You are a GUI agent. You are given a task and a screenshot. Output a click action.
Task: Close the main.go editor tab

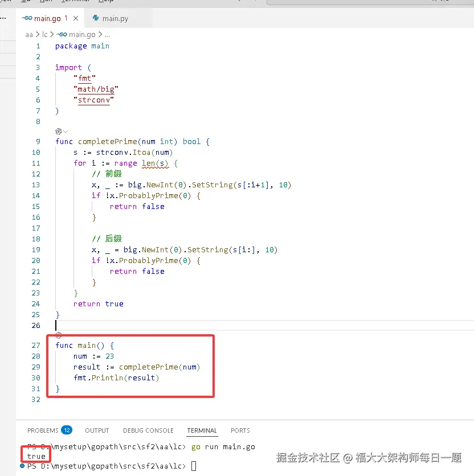click(76, 18)
